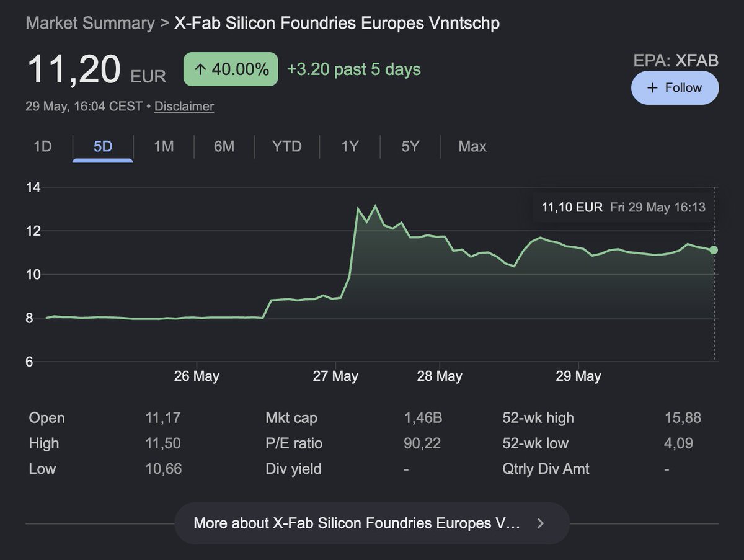
Task: Select the 6M time range tab
Action: coord(224,147)
